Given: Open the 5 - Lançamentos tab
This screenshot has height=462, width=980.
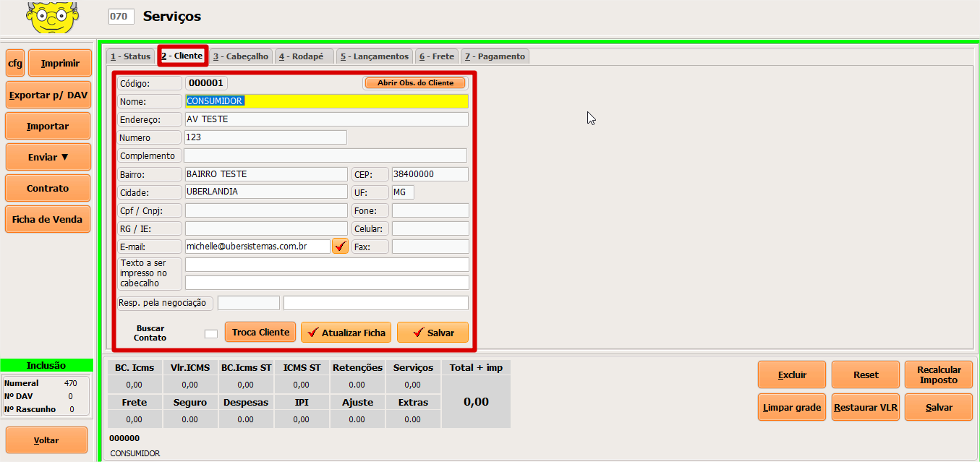Looking at the screenshot, I should click(374, 56).
